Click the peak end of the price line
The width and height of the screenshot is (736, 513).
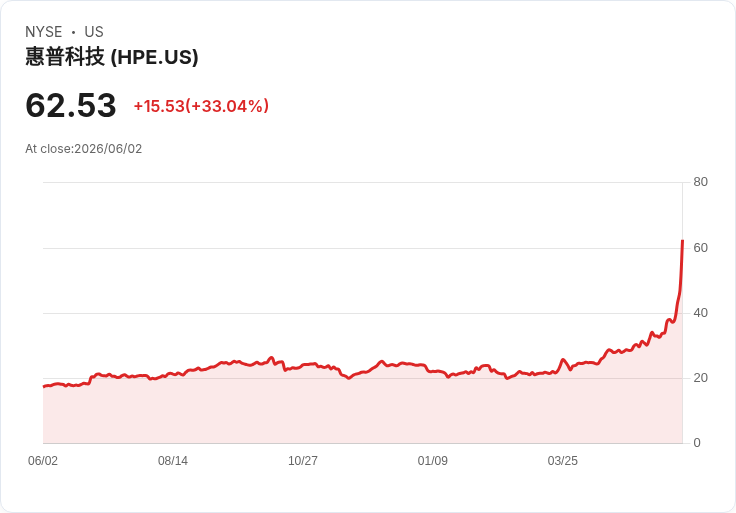[682, 241]
